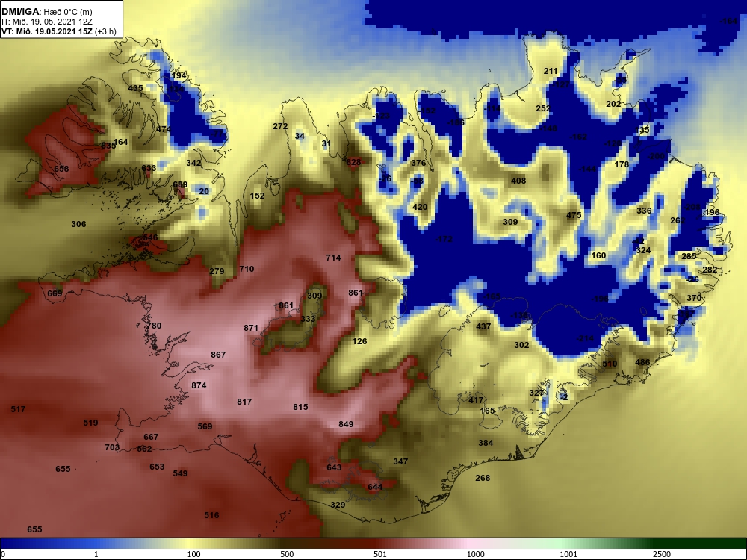
Task: Click the negative value -172
Action: tap(444, 239)
